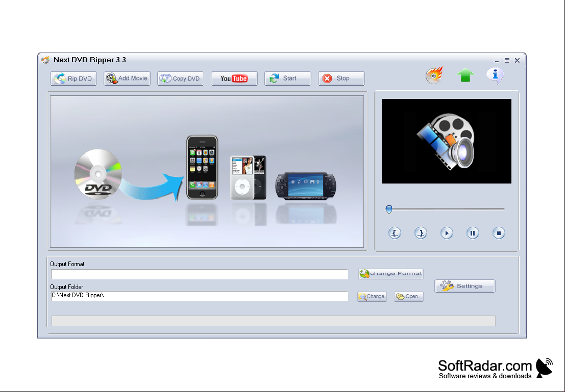This screenshot has width=565, height=392.
Task: Click the conversion progress bar
Action: (274, 321)
